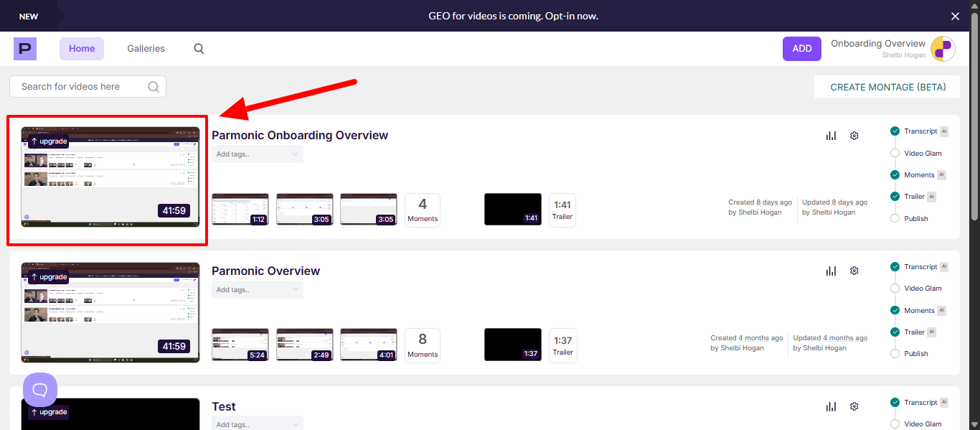Click the NEW announcement tag

pyautogui.click(x=29, y=16)
